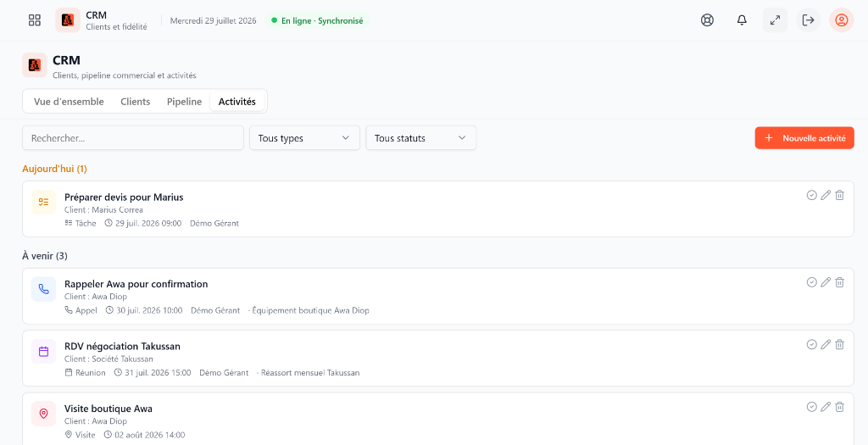Edit RDV négociation Takussan activity
The image size is (868, 445).
click(x=826, y=344)
